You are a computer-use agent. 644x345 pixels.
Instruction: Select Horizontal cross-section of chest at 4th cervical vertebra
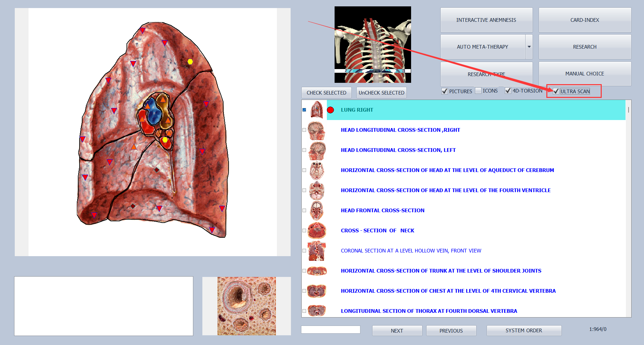(448, 291)
